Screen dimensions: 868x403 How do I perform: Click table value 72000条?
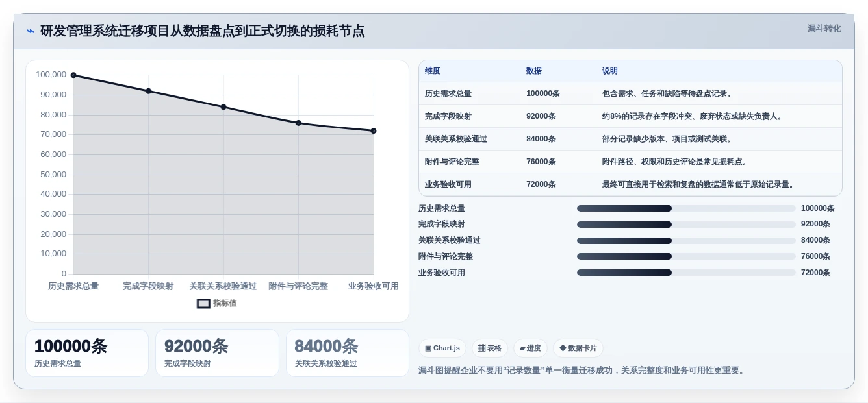[541, 184]
